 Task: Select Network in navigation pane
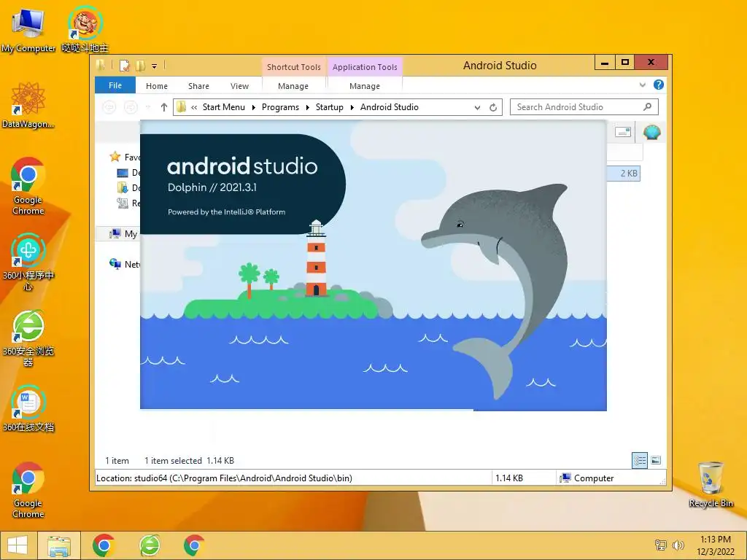(x=124, y=264)
